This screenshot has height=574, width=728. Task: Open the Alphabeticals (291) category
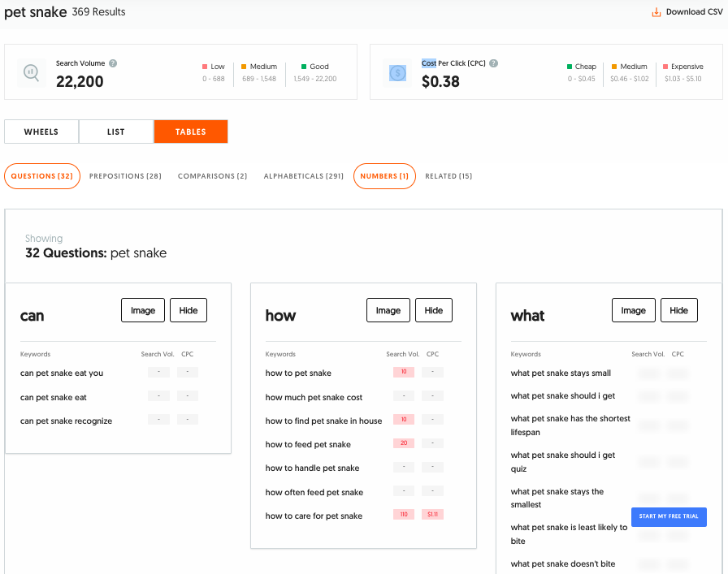tap(303, 176)
